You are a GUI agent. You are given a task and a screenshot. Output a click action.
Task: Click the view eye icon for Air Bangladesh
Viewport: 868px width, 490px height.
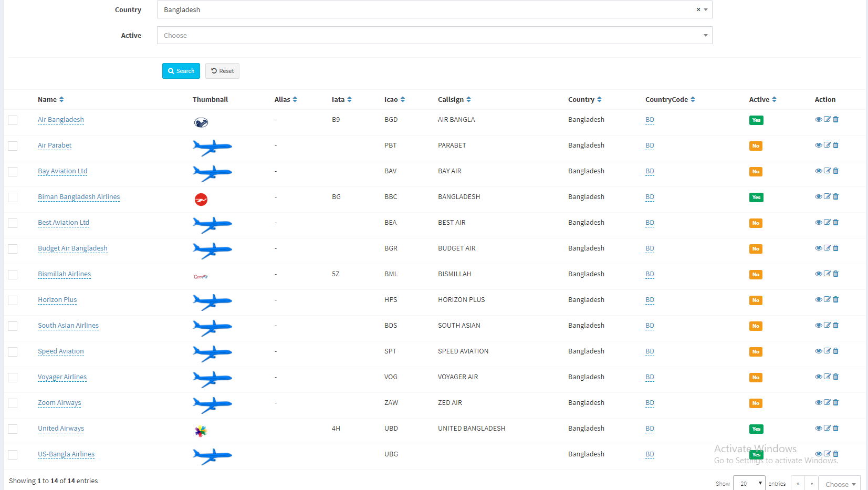tap(818, 119)
